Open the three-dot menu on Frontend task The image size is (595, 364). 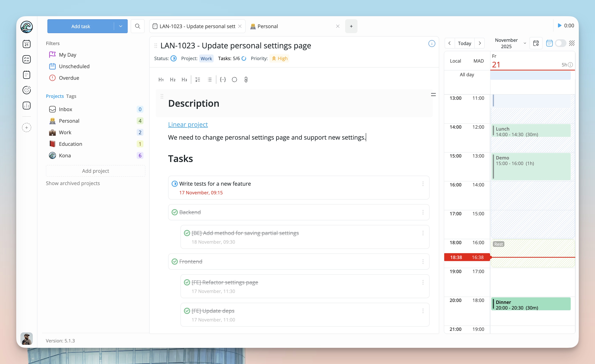423,261
